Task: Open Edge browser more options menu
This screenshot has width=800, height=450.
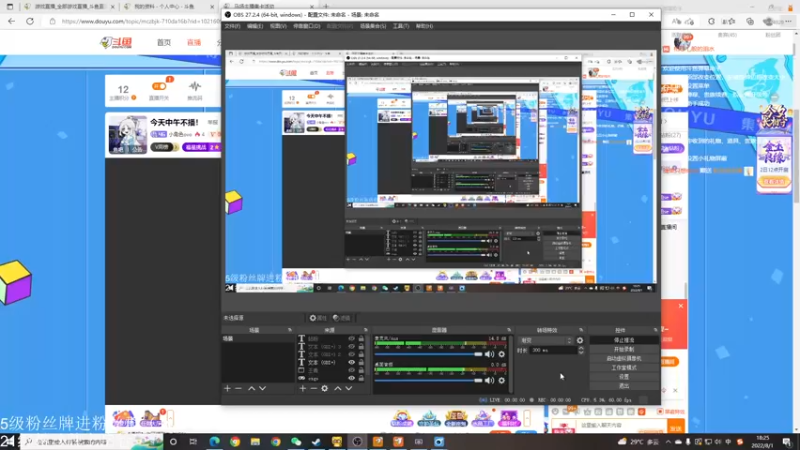Action: [788, 21]
